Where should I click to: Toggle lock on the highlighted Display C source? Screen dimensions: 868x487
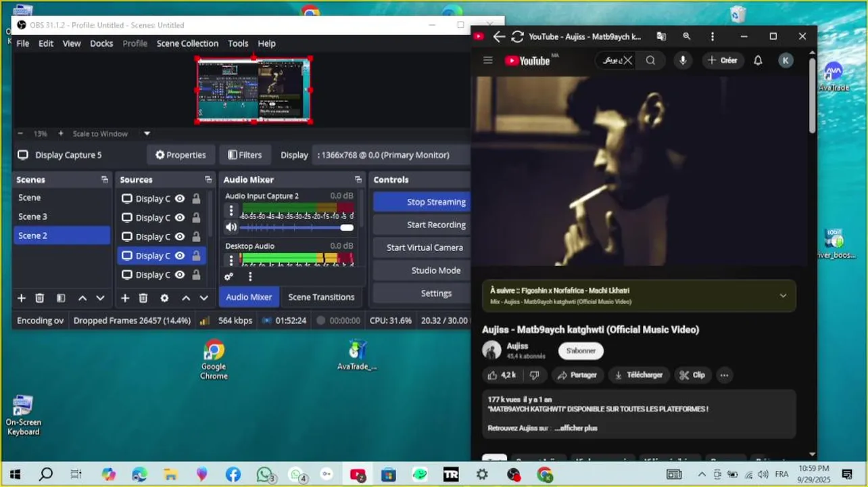[196, 256]
